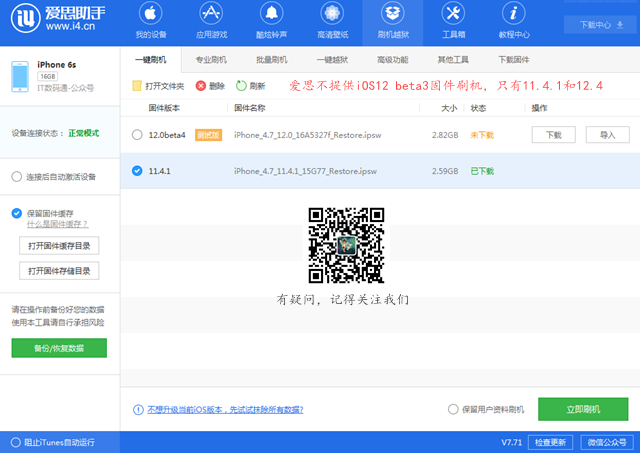
Task: Click the V7.71 version label
Action: coord(511,442)
